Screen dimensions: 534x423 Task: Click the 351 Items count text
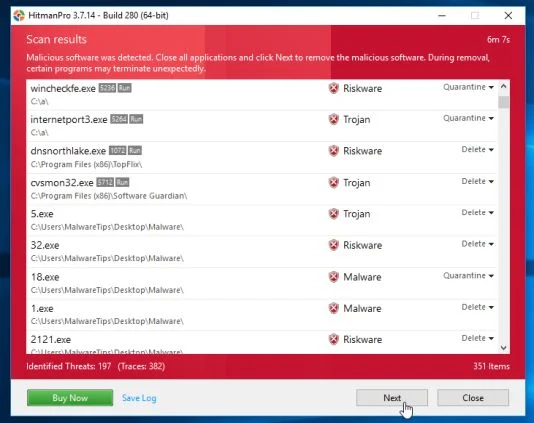pyautogui.click(x=491, y=366)
